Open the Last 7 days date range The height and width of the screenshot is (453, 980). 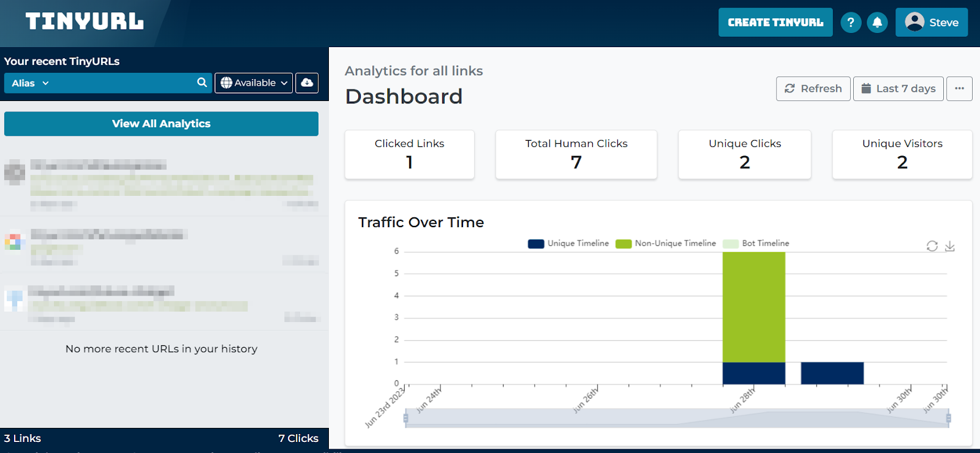coord(898,89)
